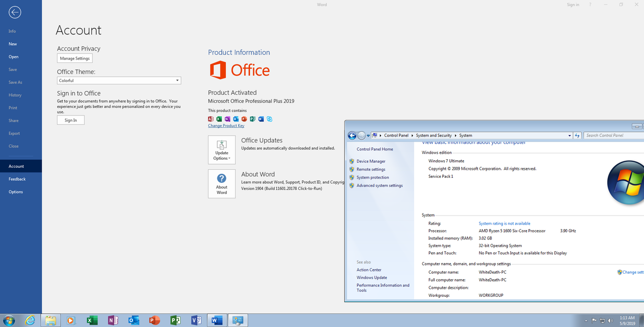Open Windows Explorer from the taskbar

coord(50,320)
